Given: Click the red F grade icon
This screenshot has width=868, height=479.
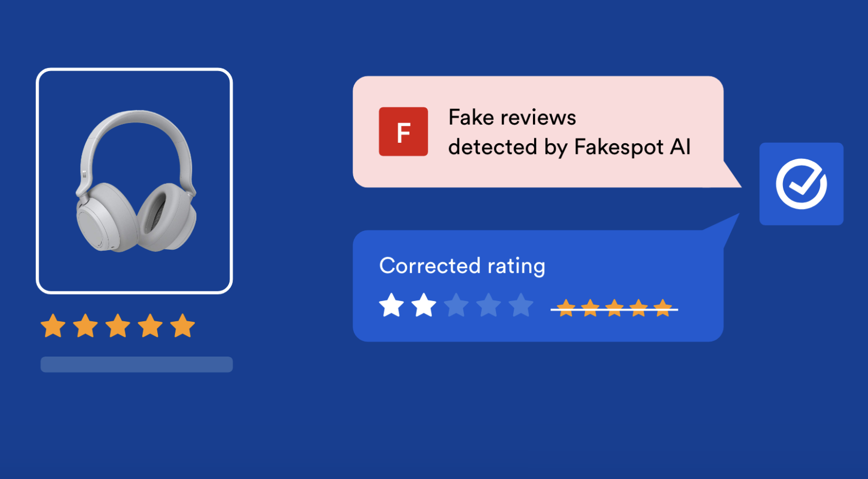Looking at the screenshot, I should pyautogui.click(x=403, y=132).
